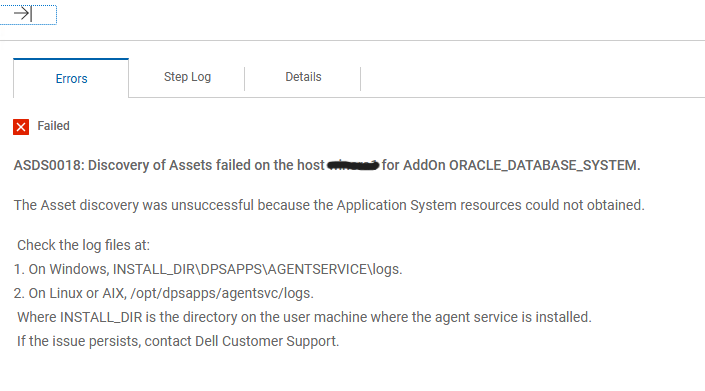The image size is (705, 391).
Task: Open the Details tab
Action: pyautogui.click(x=303, y=77)
